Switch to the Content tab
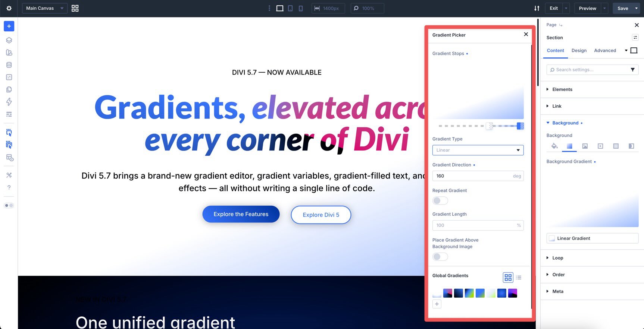Image resolution: width=644 pixels, height=329 pixels. coord(555,51)
